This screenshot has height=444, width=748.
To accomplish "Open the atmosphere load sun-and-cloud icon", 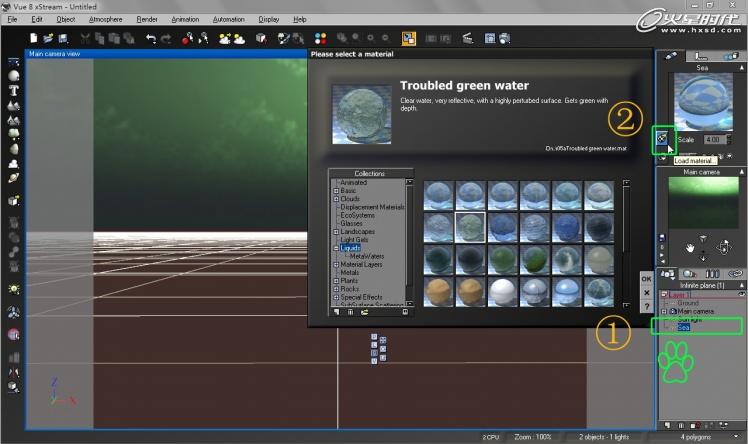I will 225,39.
